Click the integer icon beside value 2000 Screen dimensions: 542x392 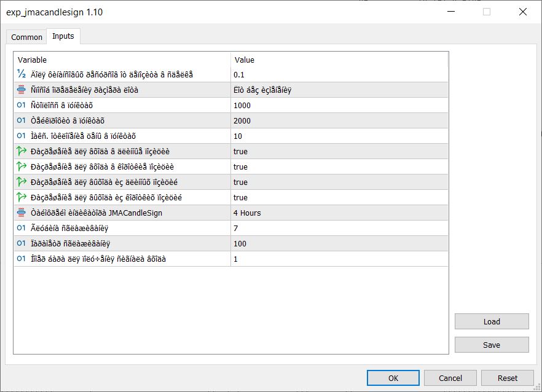22,120
